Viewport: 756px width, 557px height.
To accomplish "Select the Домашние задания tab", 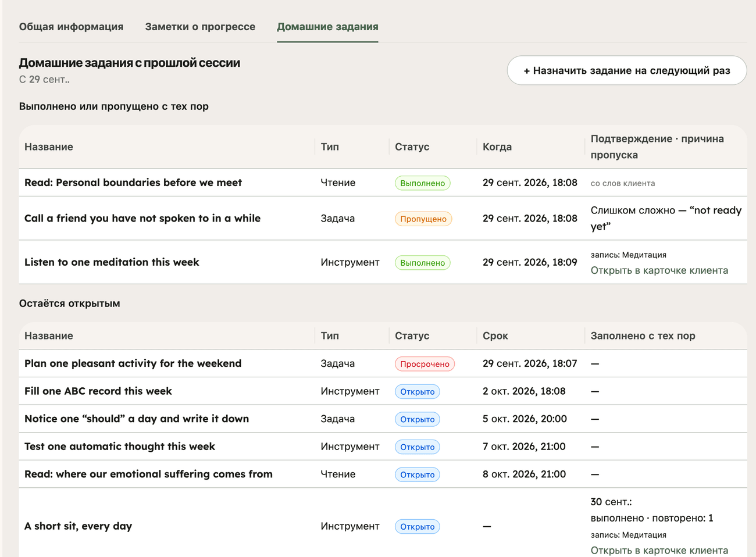I will tap(327, 27).
